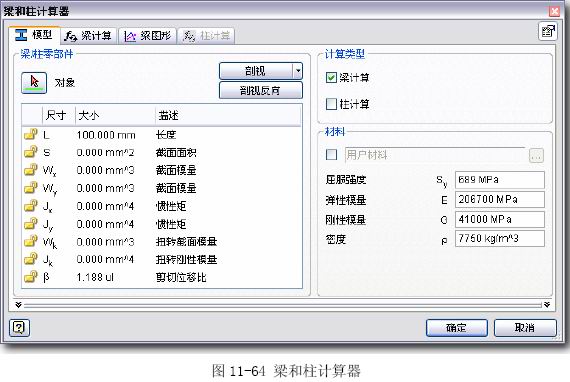Close the 梁和柱计算器 dialog
570x382 pixels.
pyautogui.click(x=554, y=11)
